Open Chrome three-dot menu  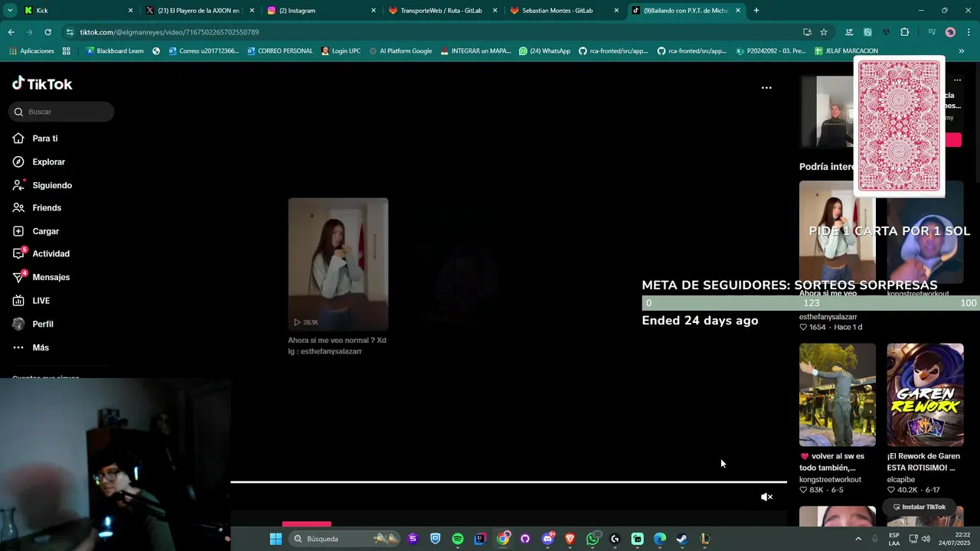(969, 32)
